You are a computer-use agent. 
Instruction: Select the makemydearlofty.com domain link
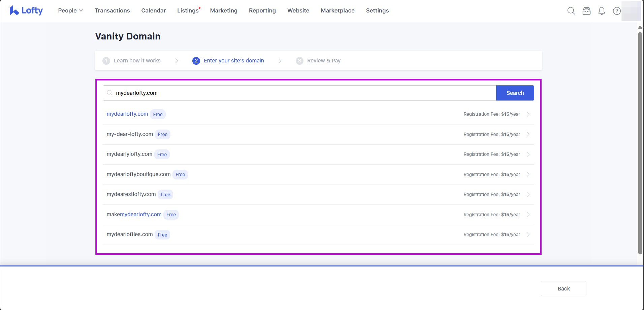tap(134, 215)
